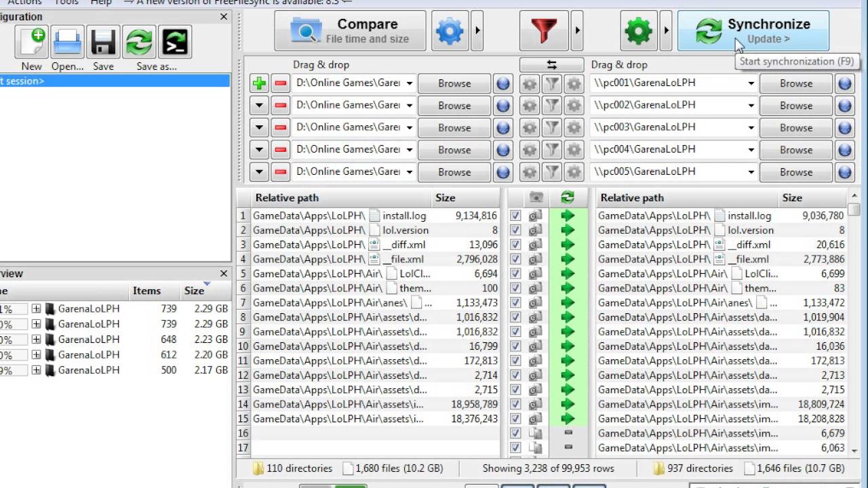Open synchronization settings green gear icon
868x488 pixels.
(x=639, y=31)
